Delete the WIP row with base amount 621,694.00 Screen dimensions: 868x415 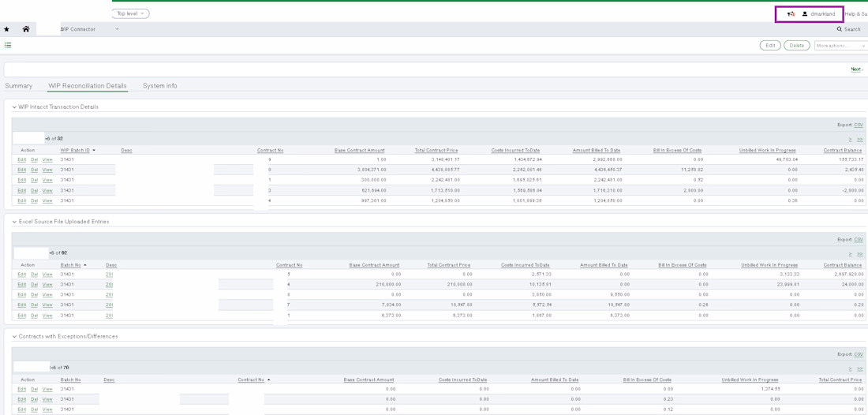coord(34,190)
